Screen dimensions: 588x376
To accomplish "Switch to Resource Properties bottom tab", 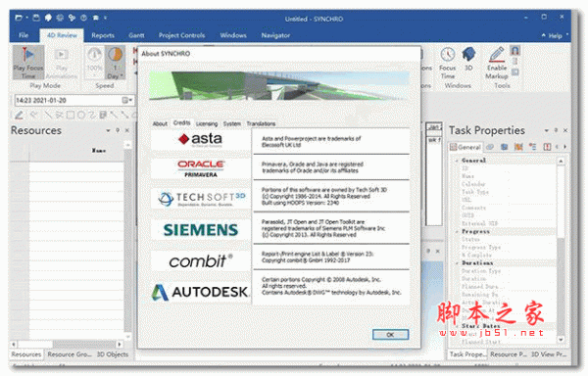I will (508, 354).
